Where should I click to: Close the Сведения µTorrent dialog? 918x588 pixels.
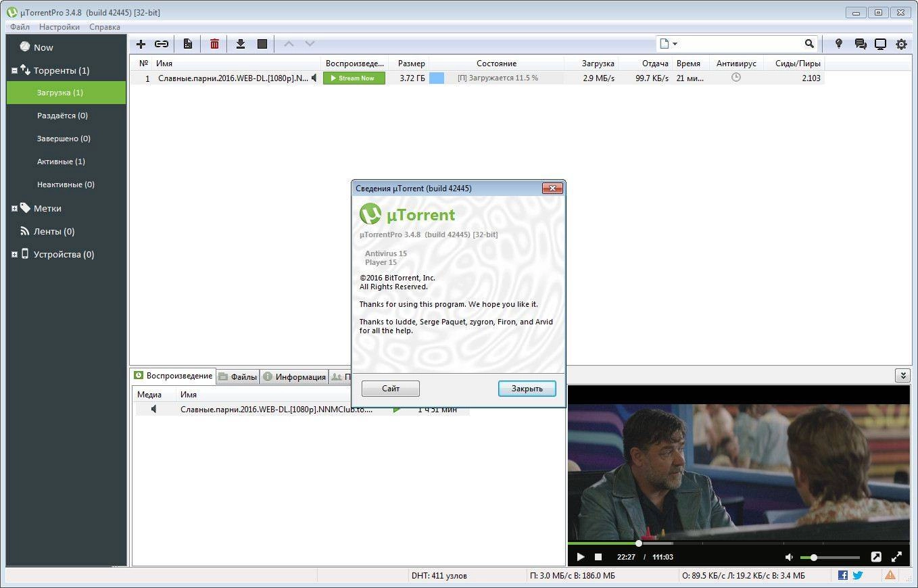pyautogui.click(x=552, y=188)
